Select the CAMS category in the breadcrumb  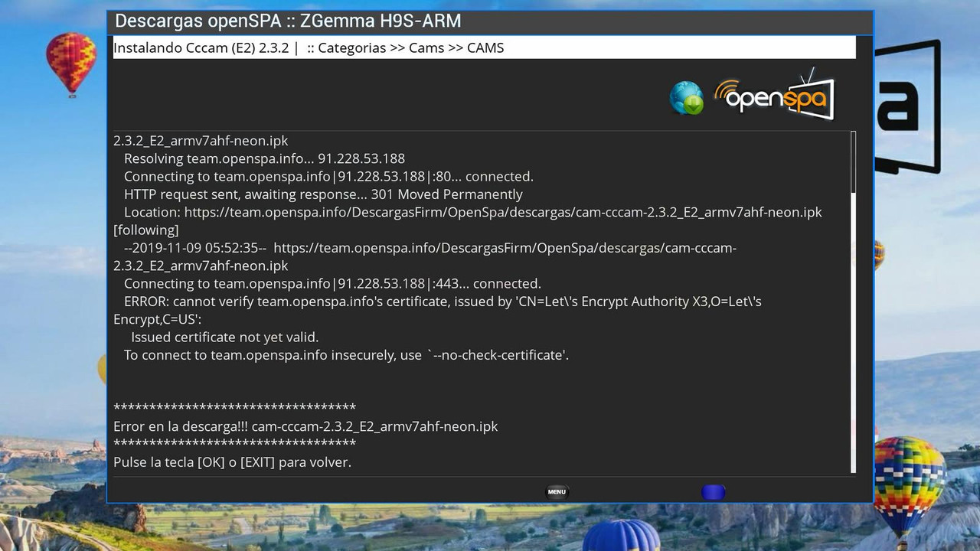[485, 47]
